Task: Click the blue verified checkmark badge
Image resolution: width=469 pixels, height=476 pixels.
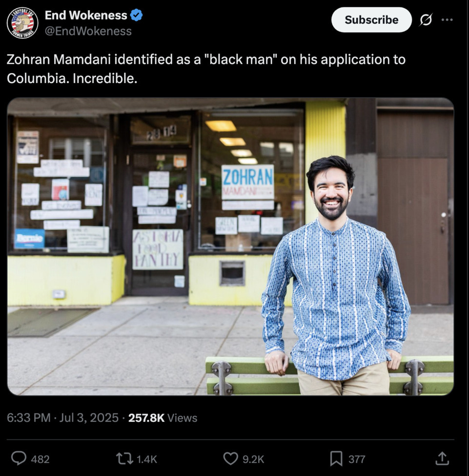Action: pos(136,15)
